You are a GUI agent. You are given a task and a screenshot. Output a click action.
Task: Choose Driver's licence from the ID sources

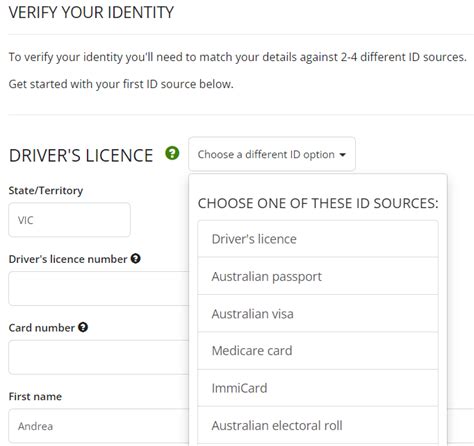click(318, 239)
